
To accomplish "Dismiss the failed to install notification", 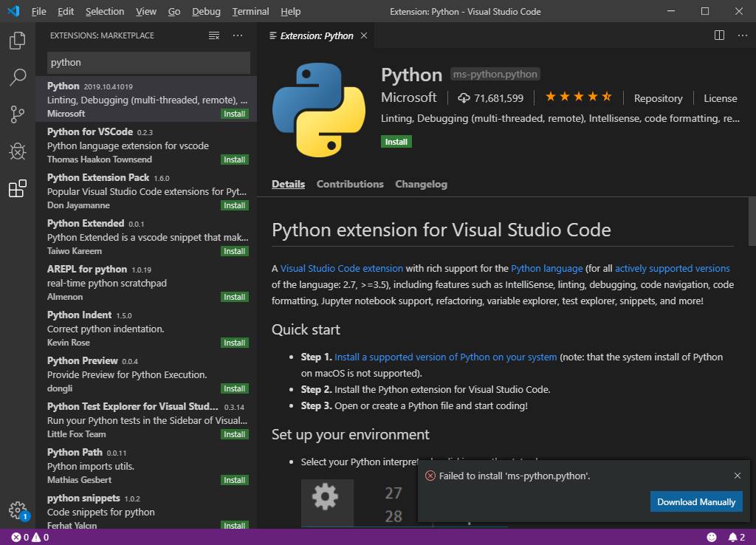I will (x=737, y=476).
